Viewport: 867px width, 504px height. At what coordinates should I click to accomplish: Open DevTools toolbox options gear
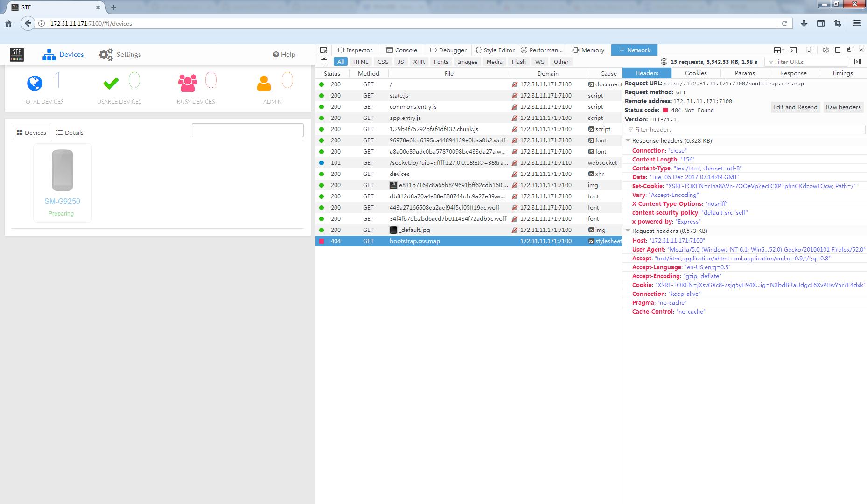[x=825, y=50]
